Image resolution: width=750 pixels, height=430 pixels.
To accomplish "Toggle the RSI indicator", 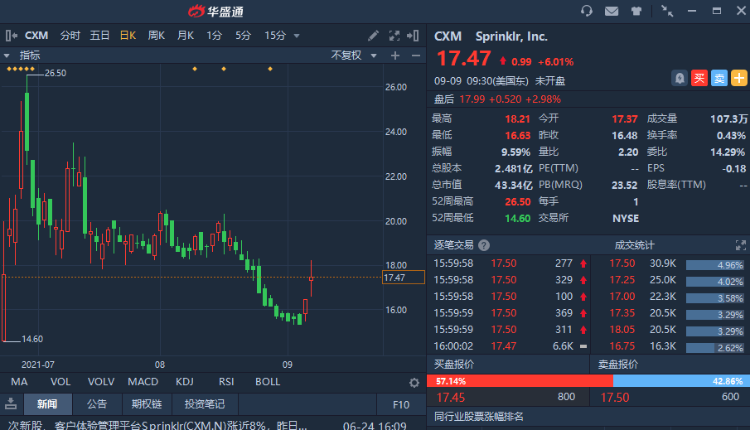I will point(226,382).
